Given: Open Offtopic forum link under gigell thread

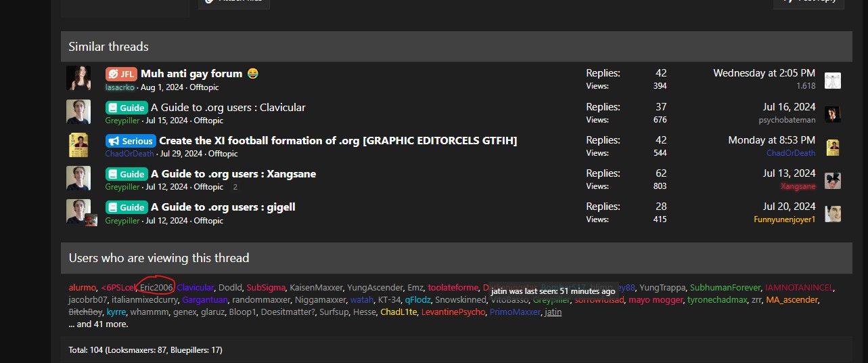Looking at the screenshot, I should pos(208,221).
